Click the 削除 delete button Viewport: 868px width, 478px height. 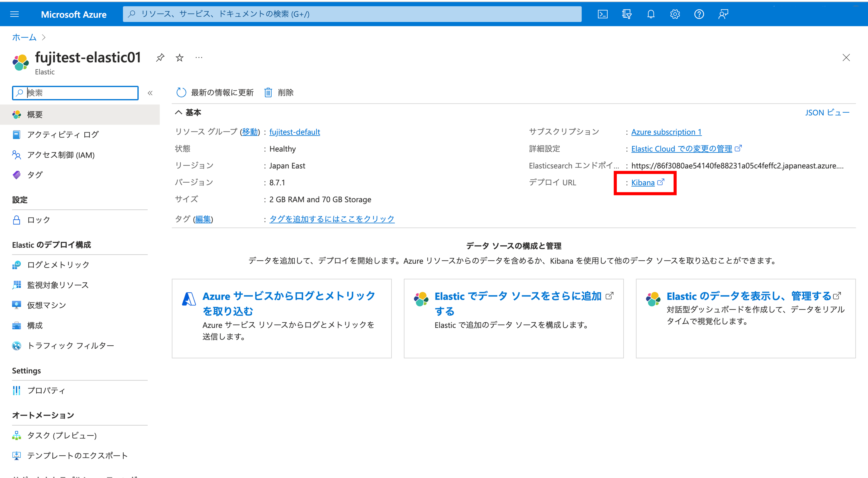(x=279, y=92)
